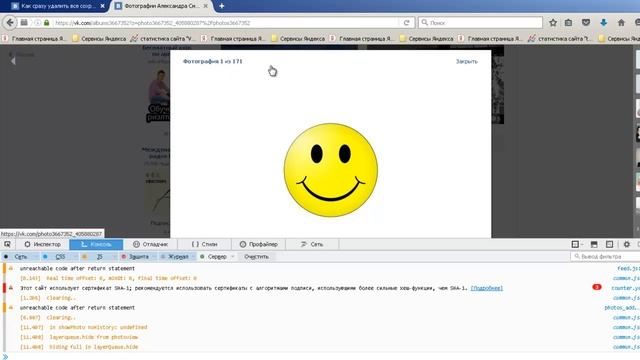This screenshot has width=640, height=360.
Task: Go to the home page icon
Action: pyautogui.click(x=621, y=23)
